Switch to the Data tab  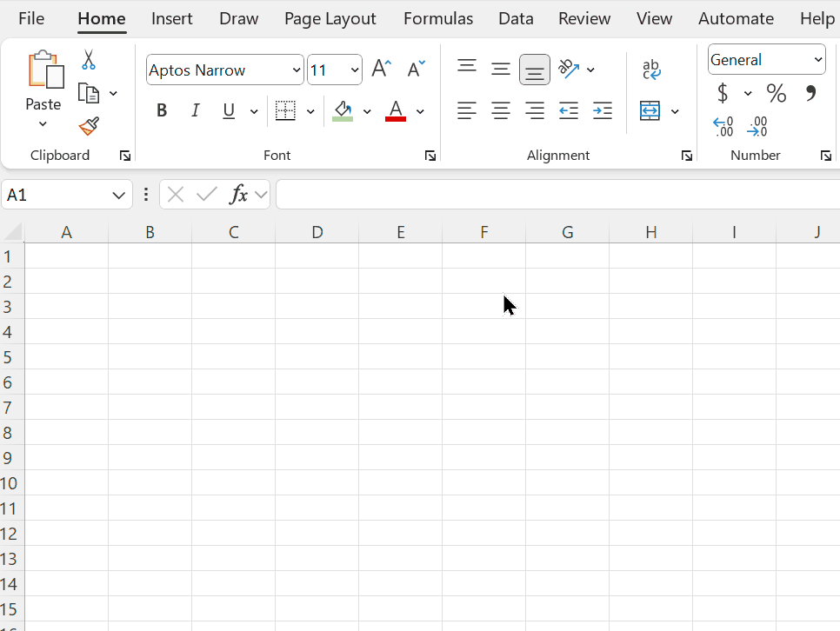pyautogui.click(x=516, y=19)
